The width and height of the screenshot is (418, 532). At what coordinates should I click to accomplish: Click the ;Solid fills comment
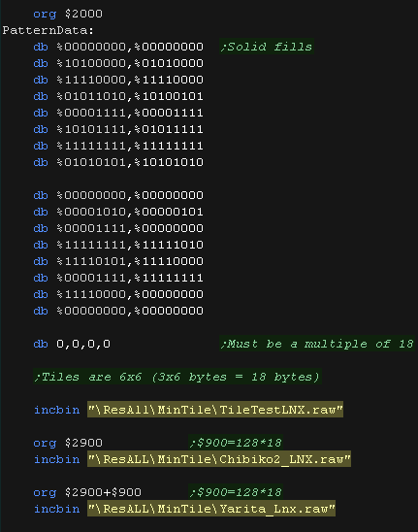267,47
